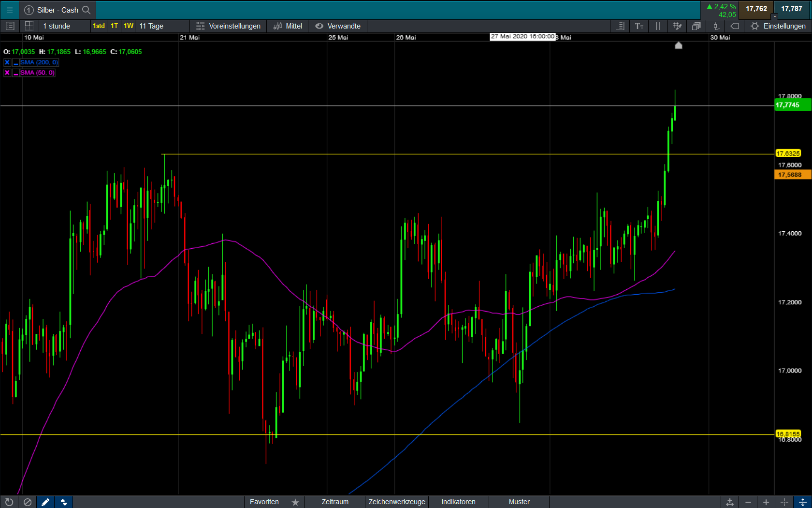Open the Indikatoren tab
Image resolution: width=812 pixels, height=508 pixels.
pos(458,502)
